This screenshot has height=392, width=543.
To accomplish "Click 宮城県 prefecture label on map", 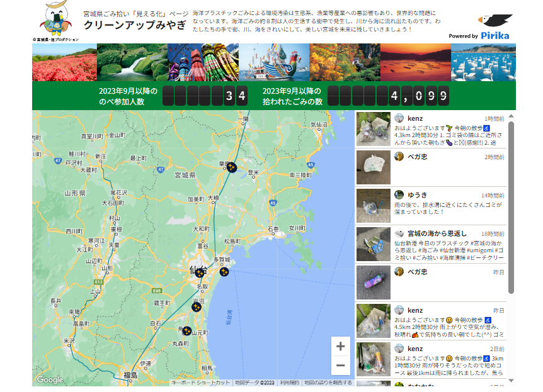I will click(185, 175).
